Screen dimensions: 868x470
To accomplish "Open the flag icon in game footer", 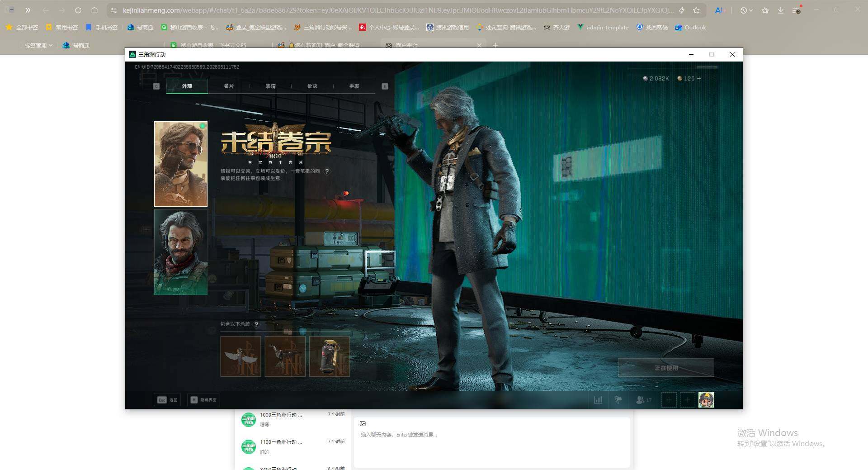I will [x=618, y=400].
